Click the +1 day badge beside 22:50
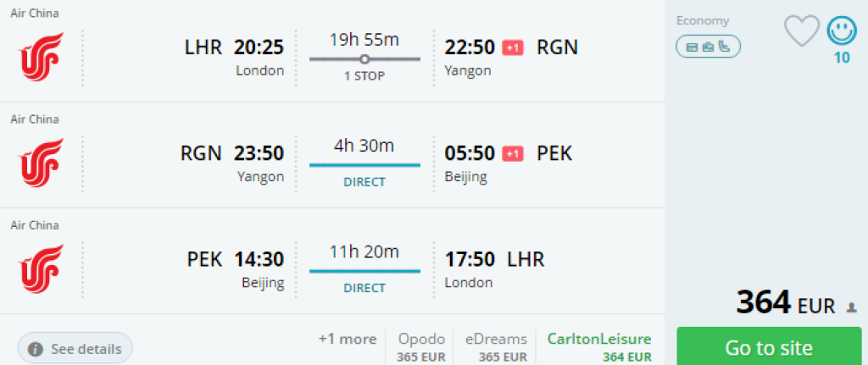Image resolution: width=868 pixels, height=365 pixels. tap(513, 48)
